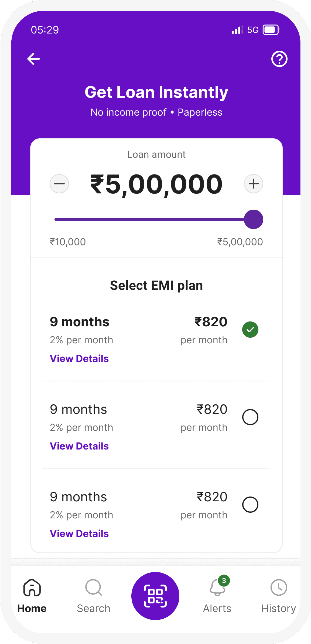Click the loan amount slider handle

(x=254, y=219)
